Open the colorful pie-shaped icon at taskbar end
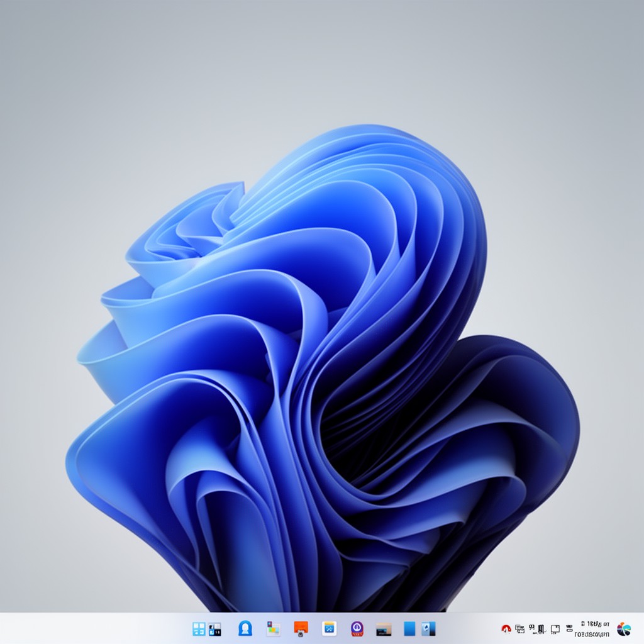This screenshot has height=644, width=644. [624, 629]
